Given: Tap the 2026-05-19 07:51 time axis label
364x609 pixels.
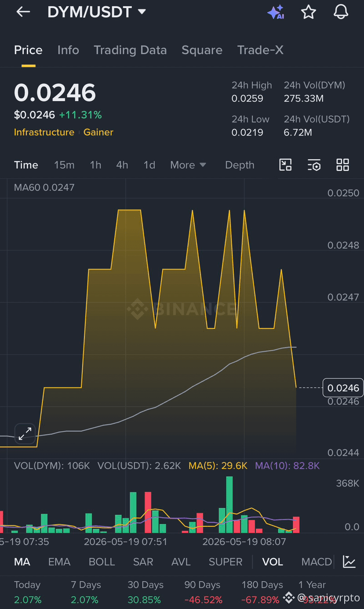Looking at the screenshot, I should (126, 542).
